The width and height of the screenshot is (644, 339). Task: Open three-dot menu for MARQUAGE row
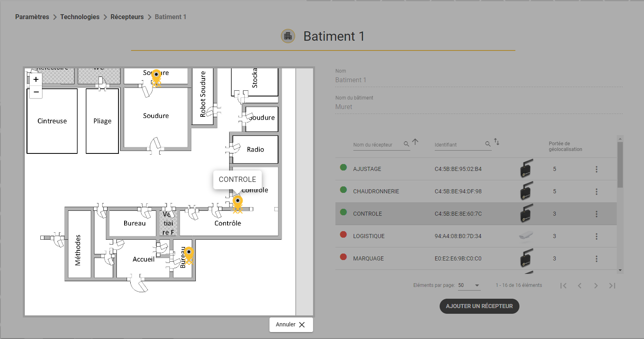point(596,259)
